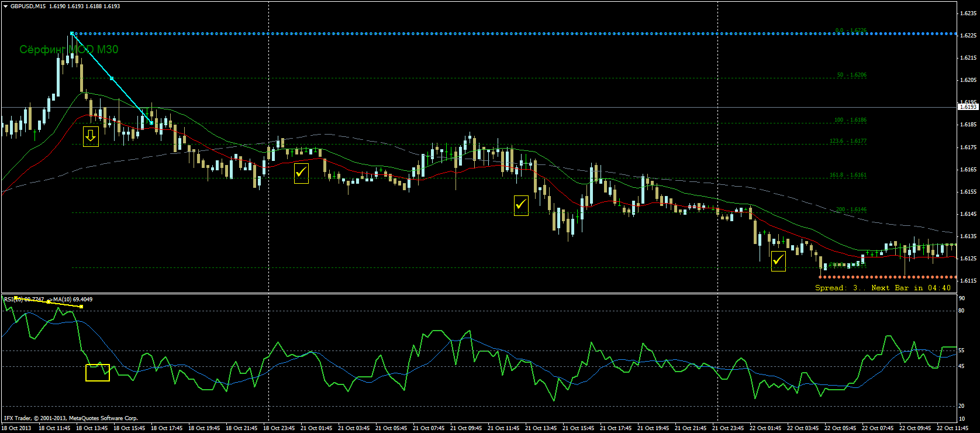The image size is (980, 433).
Task: Click the Fibonacci label '50 - 1.6206'
Action: [851, 75]
